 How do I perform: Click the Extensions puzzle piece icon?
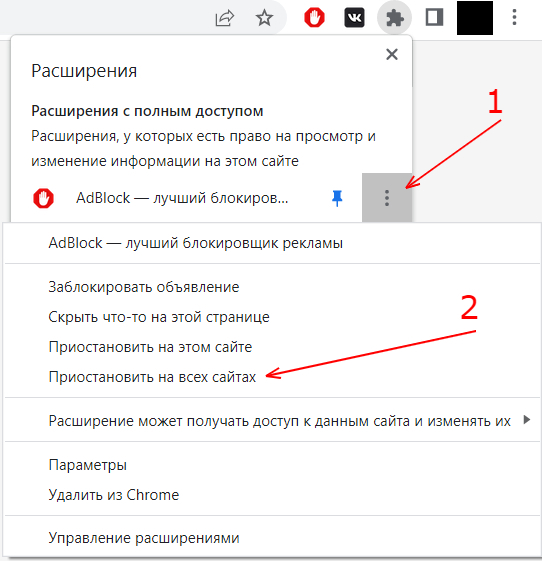(x=395, y=18)
